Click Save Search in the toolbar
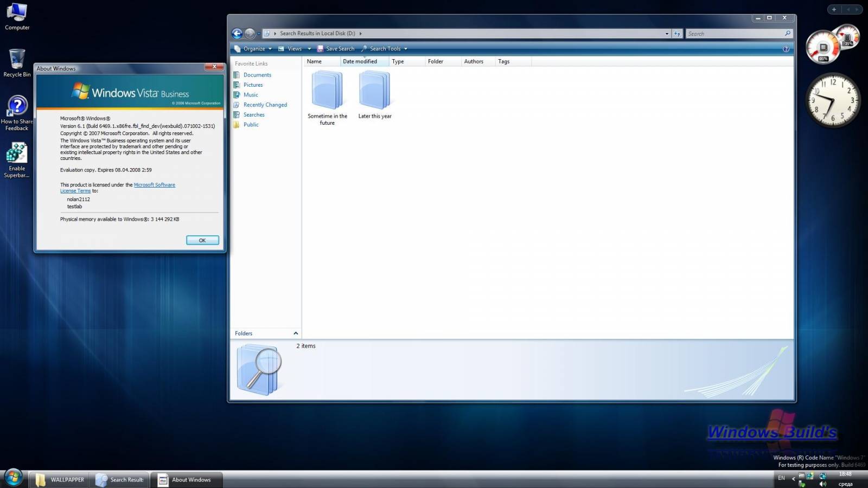The image size is (868, 488). 336,49
